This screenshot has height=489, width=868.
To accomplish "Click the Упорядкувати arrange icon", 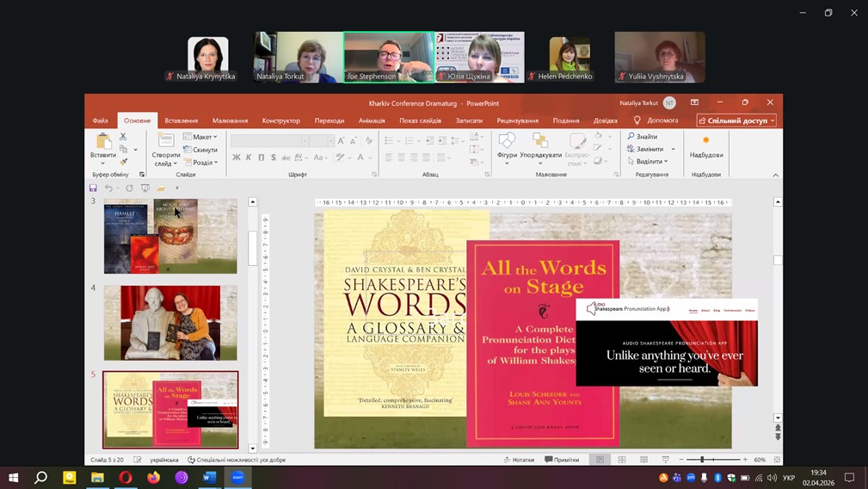I will tap(540, 142).
